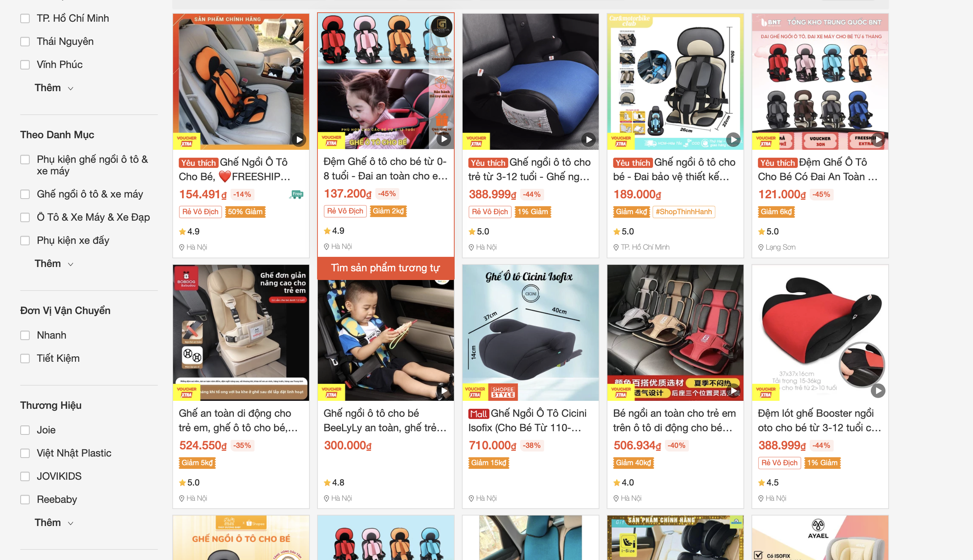
Task: Click Tìm sản phẩm tương tự button
Action: click(385, 268)
